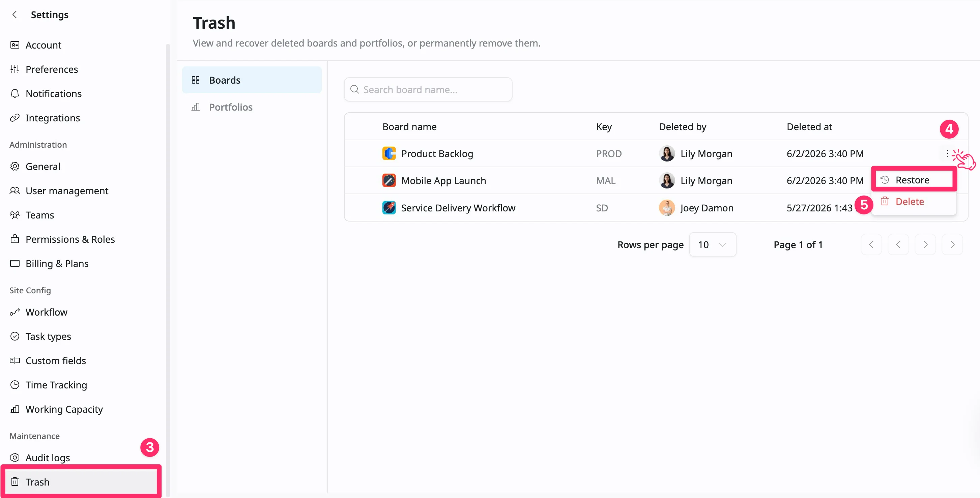Open the Product Backlog row actions menu
980x498 pixels.
947,154
